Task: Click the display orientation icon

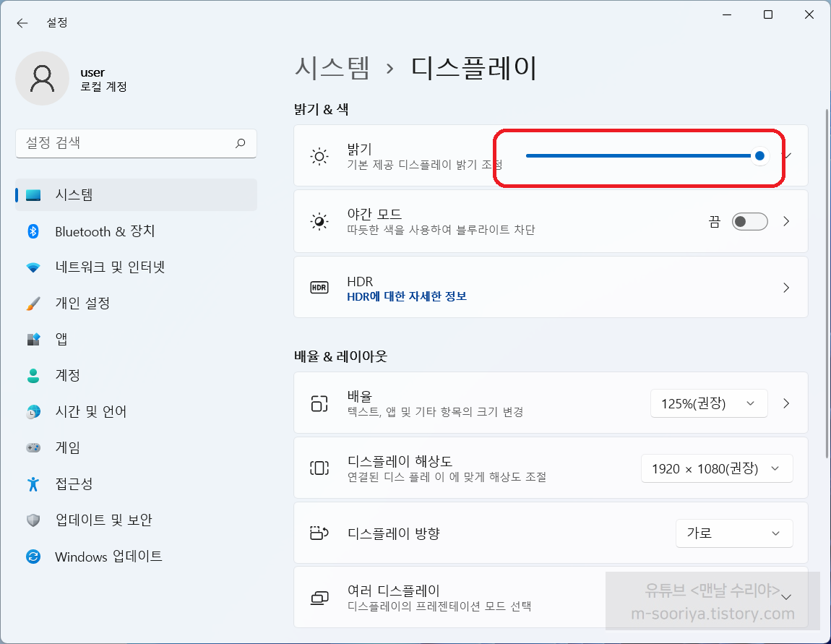Action: tap(319, 533)
